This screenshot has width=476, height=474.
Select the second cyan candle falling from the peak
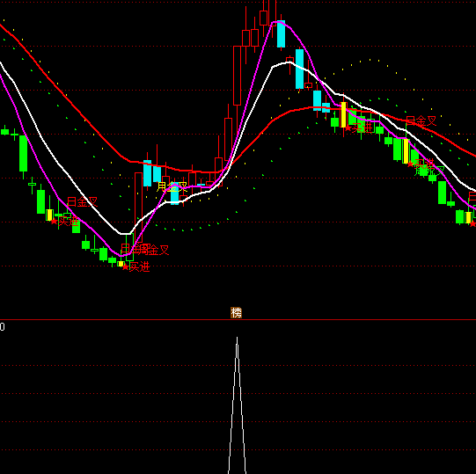[x=300, y=69]
